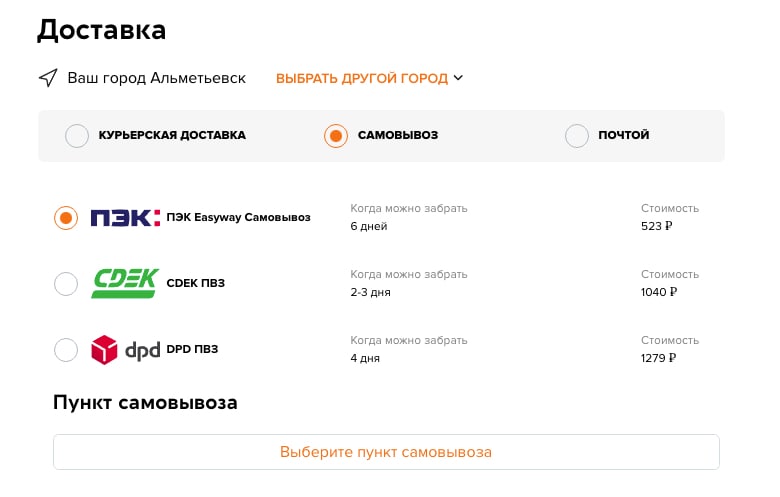Click the ПЭК logo
Viewport: 780px width, 497px height.
125,217
